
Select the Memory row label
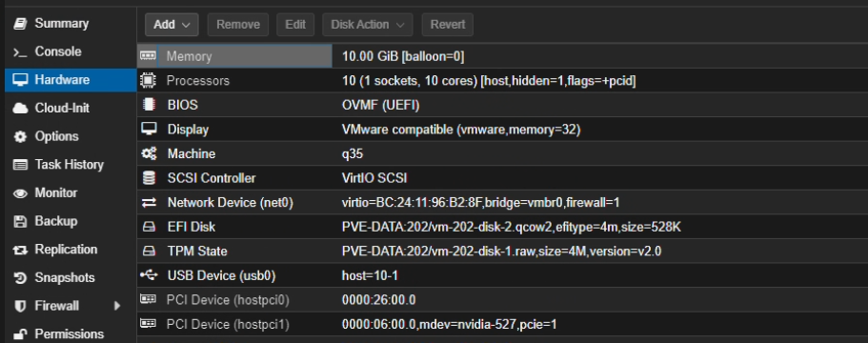(189, 56)
